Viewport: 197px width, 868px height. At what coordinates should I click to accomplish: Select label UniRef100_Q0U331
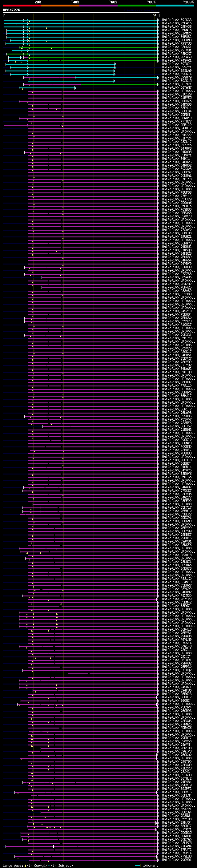pos(177,335)
